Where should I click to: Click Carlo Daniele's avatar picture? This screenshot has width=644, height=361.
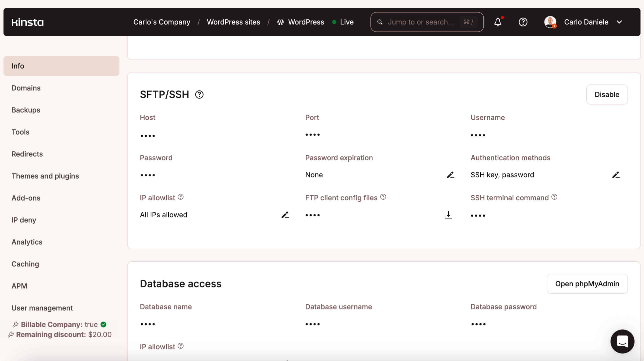click(x=550, y=22)
